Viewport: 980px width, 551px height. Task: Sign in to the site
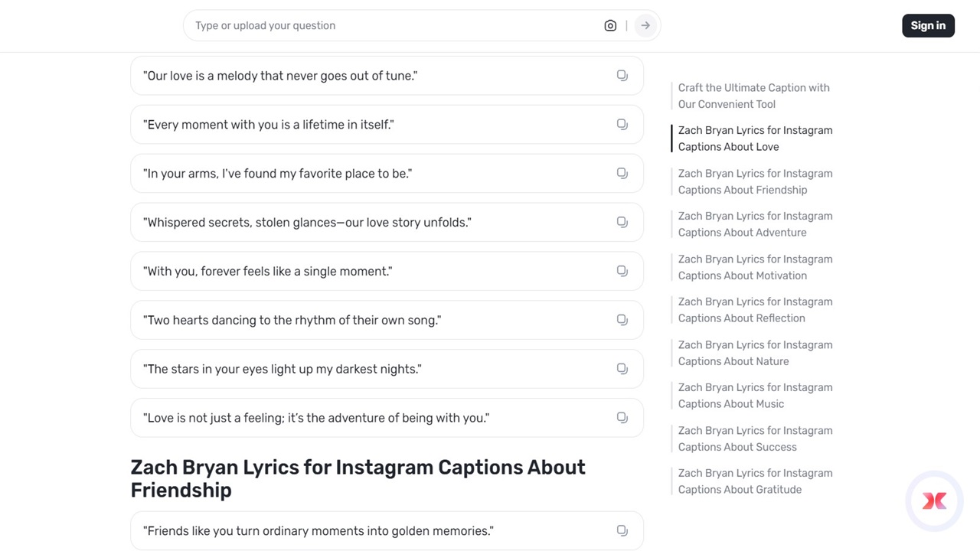(x=928, y=26)
